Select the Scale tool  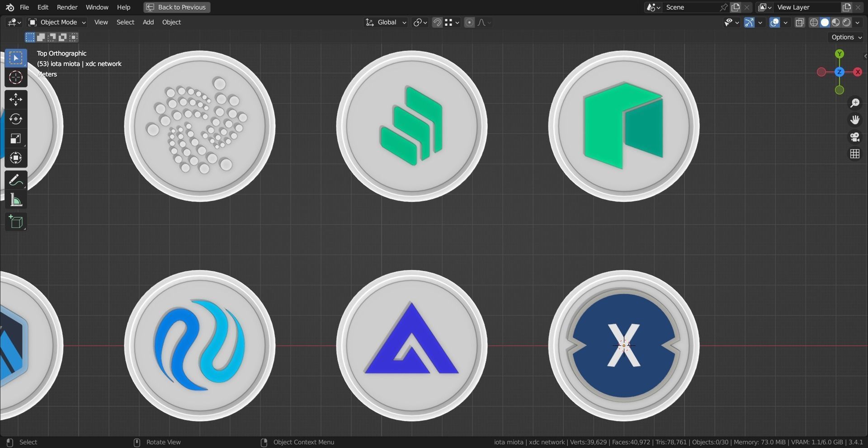click(x=16, y=138)
